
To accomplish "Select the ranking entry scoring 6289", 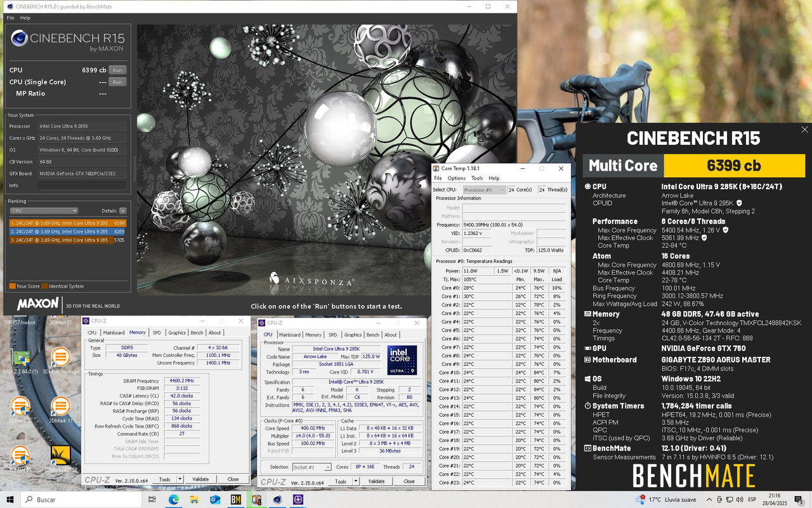I will click(x=67, y=231).
